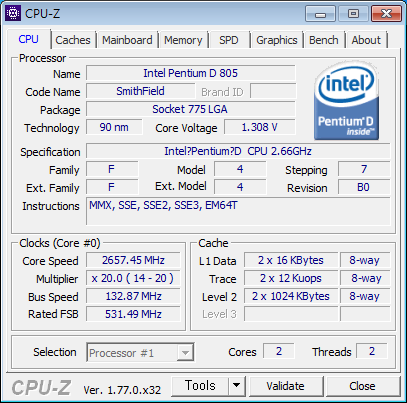Click the Cores count value field
This screenshot has height=403, width=407.
tap(279, 351)
